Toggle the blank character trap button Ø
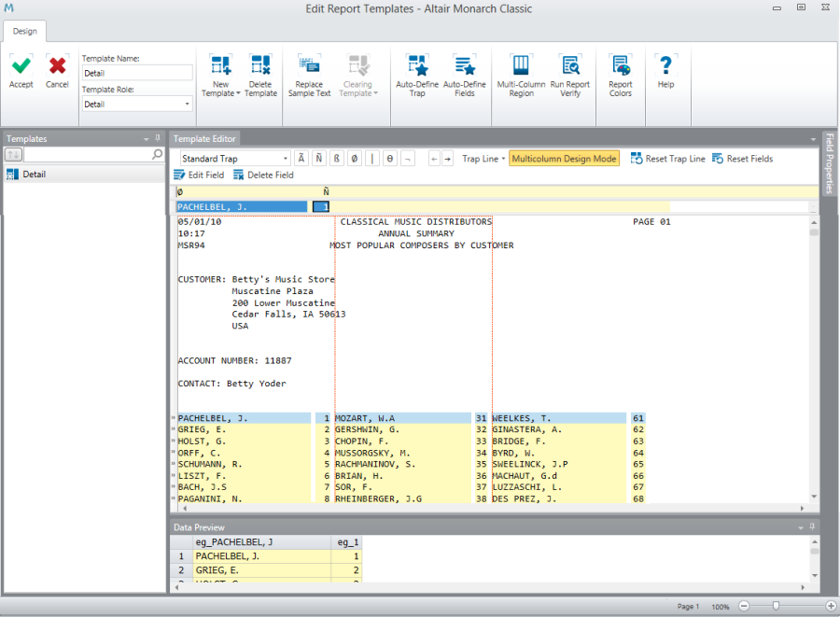The height and width of the screenshot is (617, 840). click(x=354, y=159)
